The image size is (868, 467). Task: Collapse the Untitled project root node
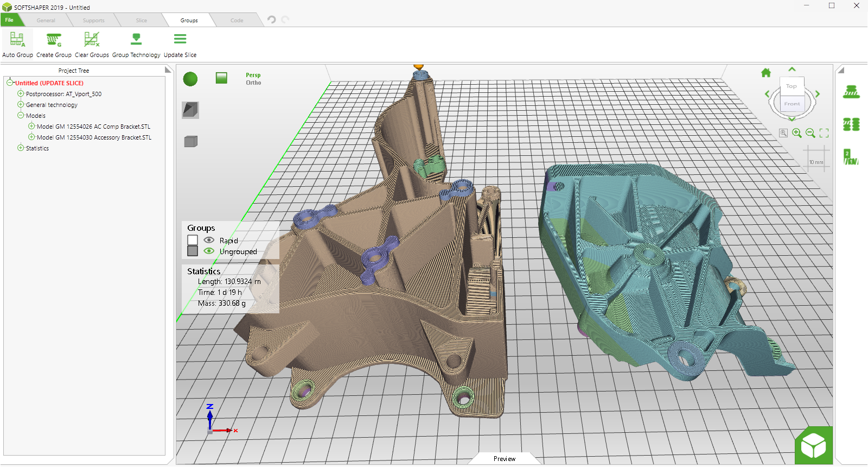coord(10,83)
